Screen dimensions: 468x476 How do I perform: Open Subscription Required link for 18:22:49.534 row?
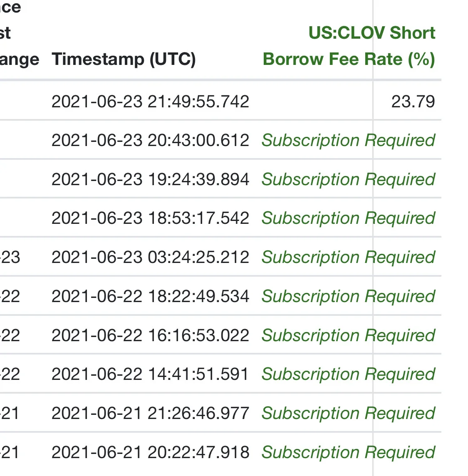click(x=349, y=296)
